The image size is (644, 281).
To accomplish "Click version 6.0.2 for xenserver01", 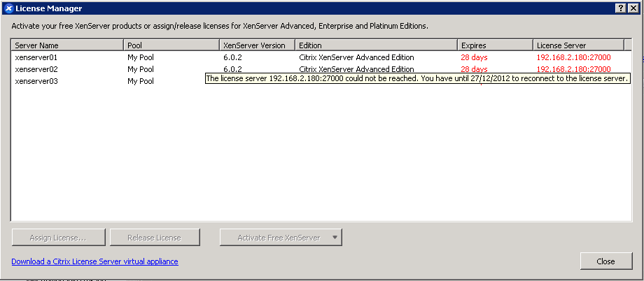I will pos(232,57).
